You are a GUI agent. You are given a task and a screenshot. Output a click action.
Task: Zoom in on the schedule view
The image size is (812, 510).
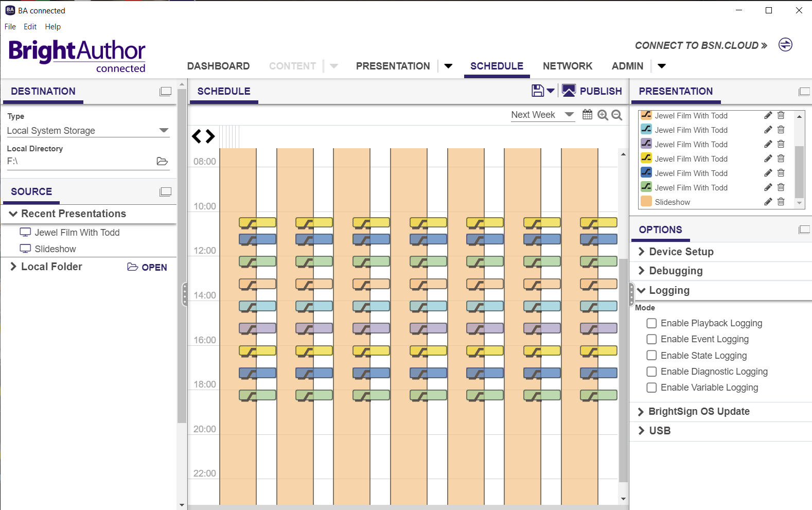click(603, 115)
